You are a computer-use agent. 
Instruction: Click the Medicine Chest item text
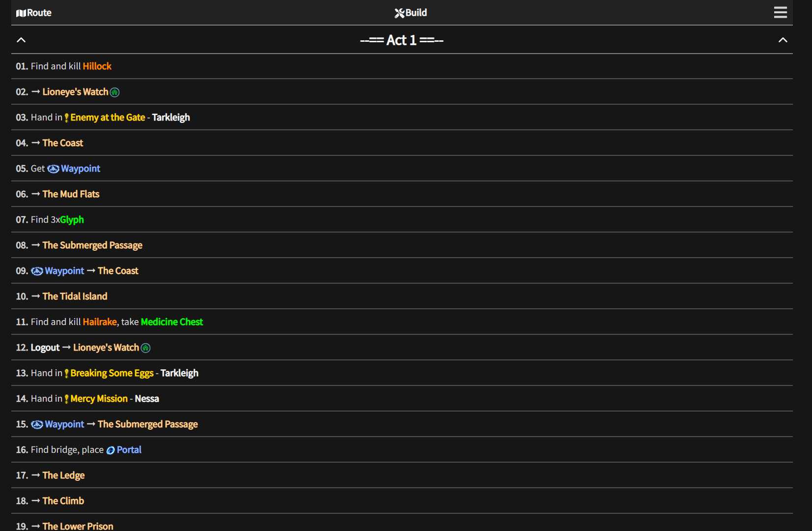coord(172,322)
